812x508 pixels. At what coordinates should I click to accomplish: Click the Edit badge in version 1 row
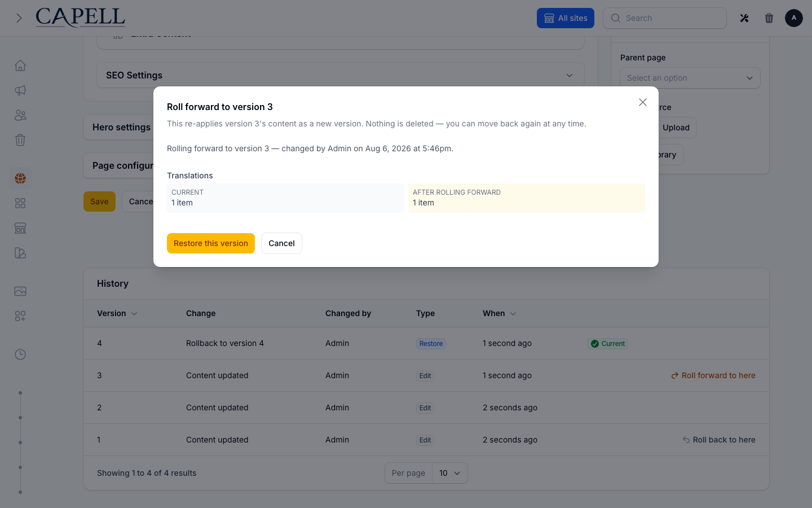[x=425, y=440]
